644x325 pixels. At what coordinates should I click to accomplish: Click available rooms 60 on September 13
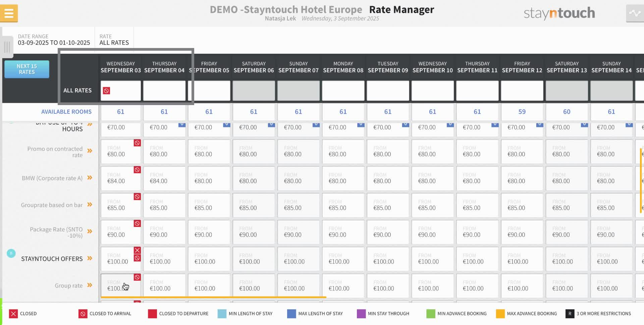point(567,112)
